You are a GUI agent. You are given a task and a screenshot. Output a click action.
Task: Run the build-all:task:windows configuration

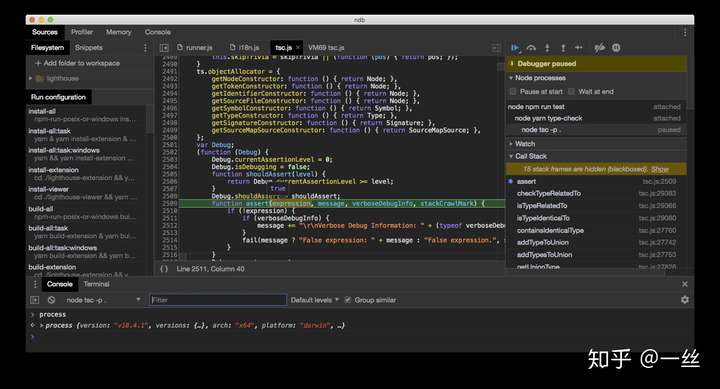pos(86,252)
